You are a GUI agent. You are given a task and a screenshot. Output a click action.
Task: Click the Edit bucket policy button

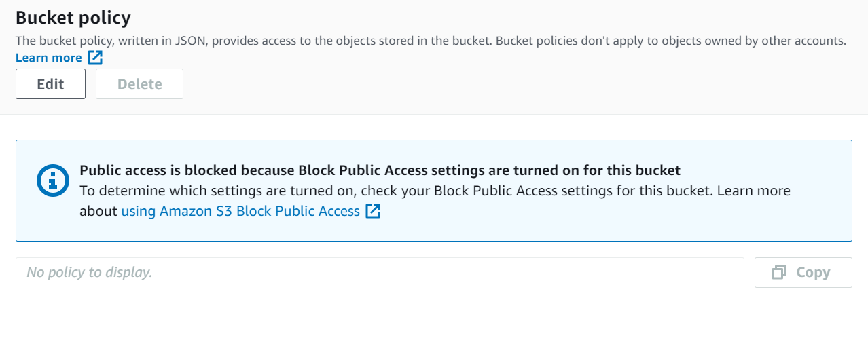50,84
